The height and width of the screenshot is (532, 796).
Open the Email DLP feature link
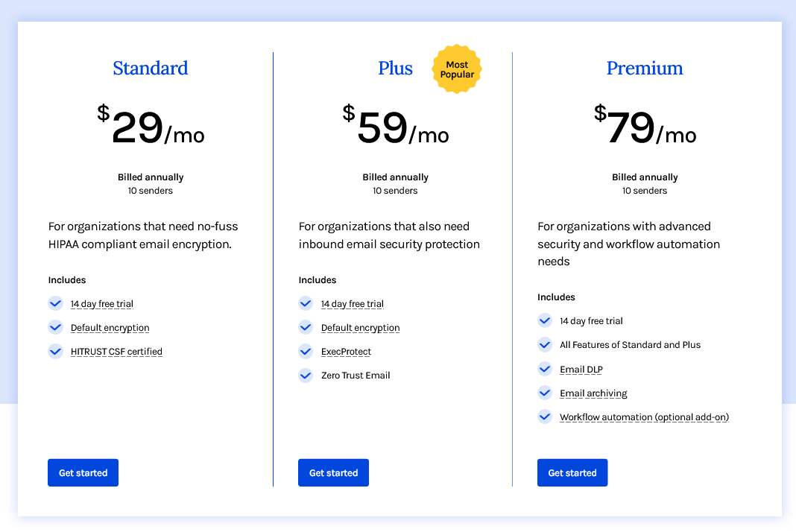tap(581, 370)
